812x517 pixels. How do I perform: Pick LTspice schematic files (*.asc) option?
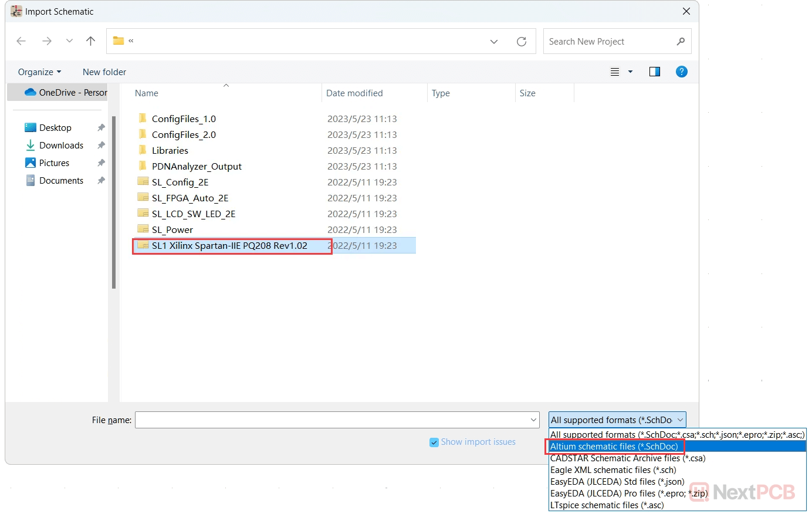[607, 505]
